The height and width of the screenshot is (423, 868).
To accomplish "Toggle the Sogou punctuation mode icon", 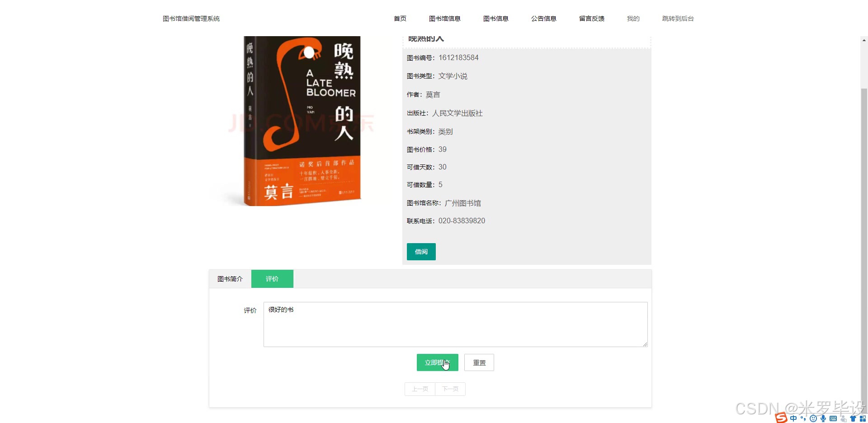I will point(803,418).
